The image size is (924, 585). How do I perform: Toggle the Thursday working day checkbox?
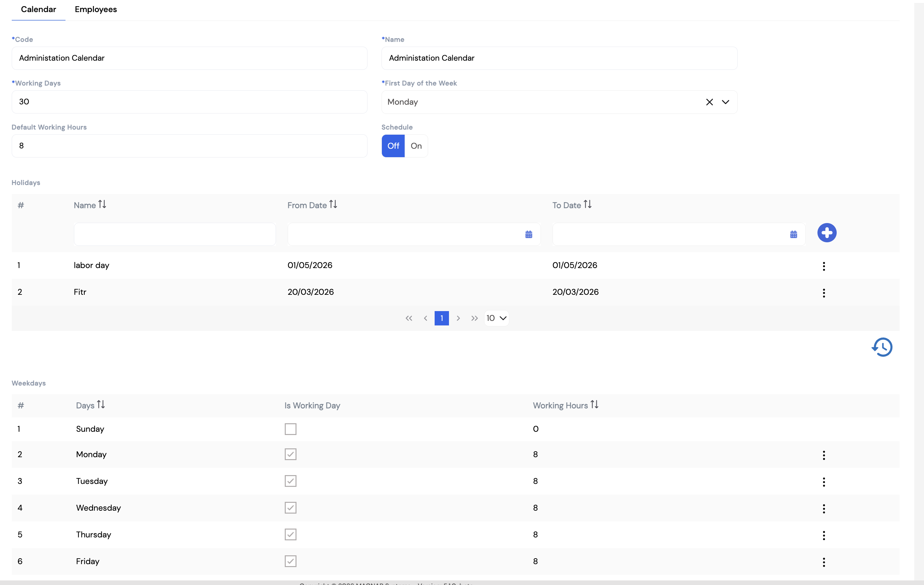[291, 534]
